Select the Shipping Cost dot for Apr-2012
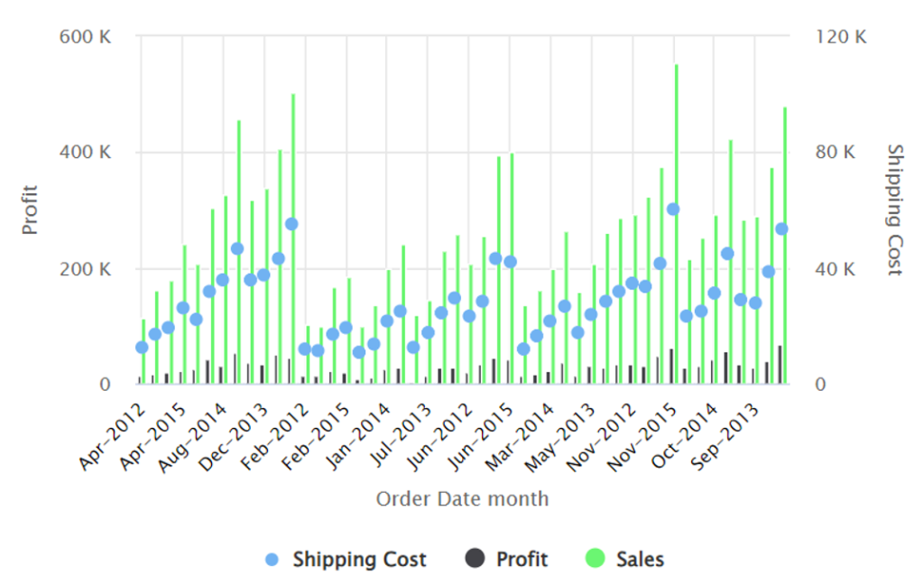The image size is (924, 585). pyautogui.click(x=142, y=348)
